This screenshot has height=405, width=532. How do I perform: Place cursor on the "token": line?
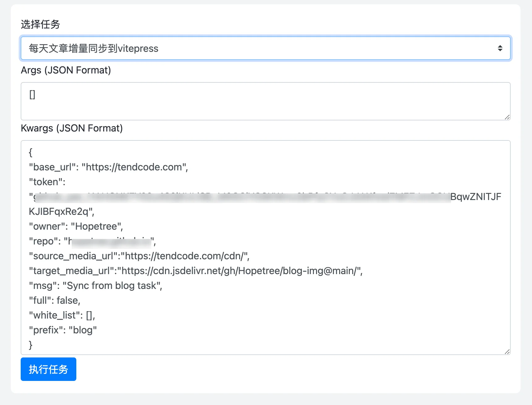click(47, 182)
